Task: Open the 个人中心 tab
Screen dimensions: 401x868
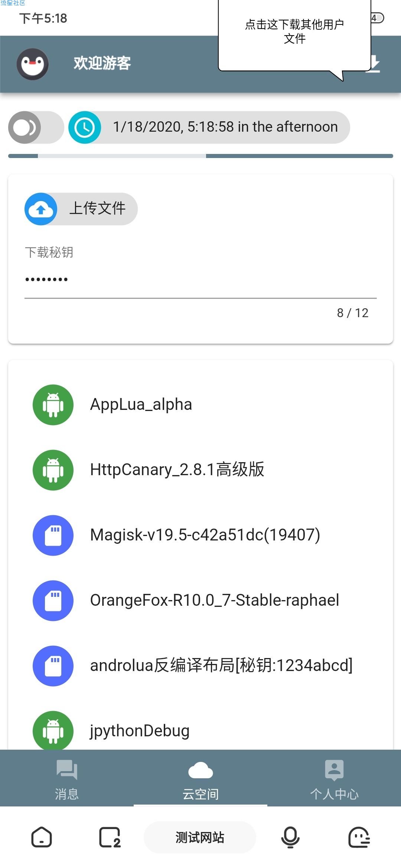Action: (334, 778)
